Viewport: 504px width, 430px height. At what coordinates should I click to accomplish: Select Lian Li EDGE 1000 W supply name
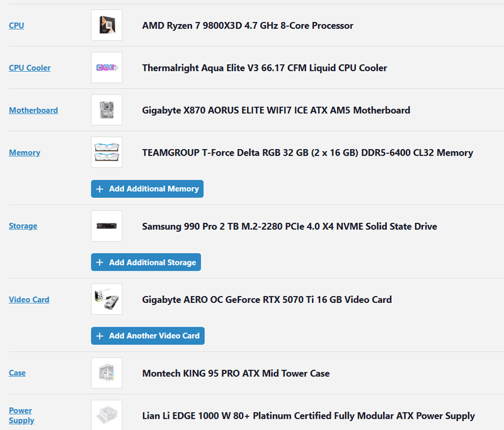[x=309, y=416]
